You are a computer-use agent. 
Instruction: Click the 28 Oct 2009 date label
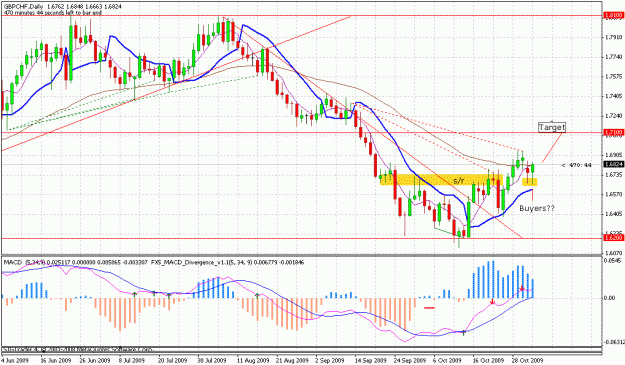(x=528, y=361)
